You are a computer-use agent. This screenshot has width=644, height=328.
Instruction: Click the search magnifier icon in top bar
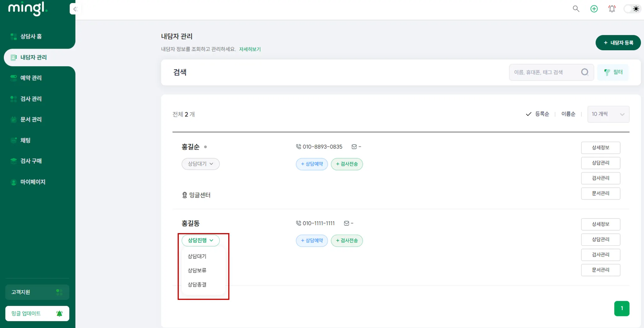coord(576,9)
